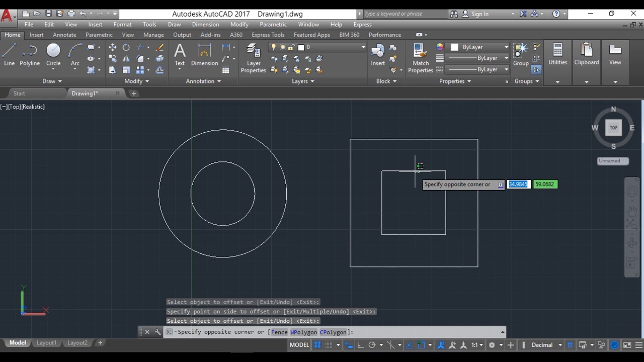Toggle grid display in status bar
The width and height of the screenshot is (644, 362).
[317, 345]
